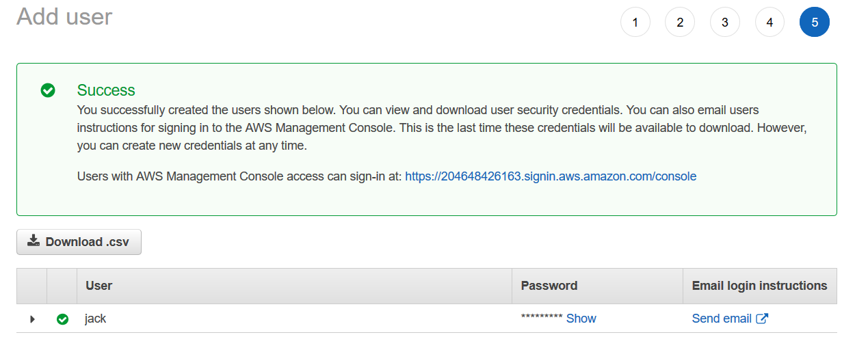Click the green Success checkmark icon
The width and height of the screenshot is (868, 350).
[x=48, y=90]
